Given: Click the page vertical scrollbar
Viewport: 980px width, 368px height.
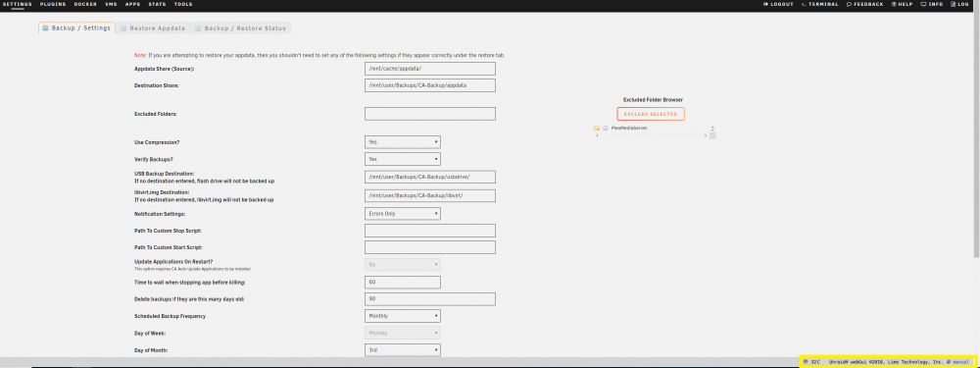Looking at the screenshot, I should tap(977, 134).
